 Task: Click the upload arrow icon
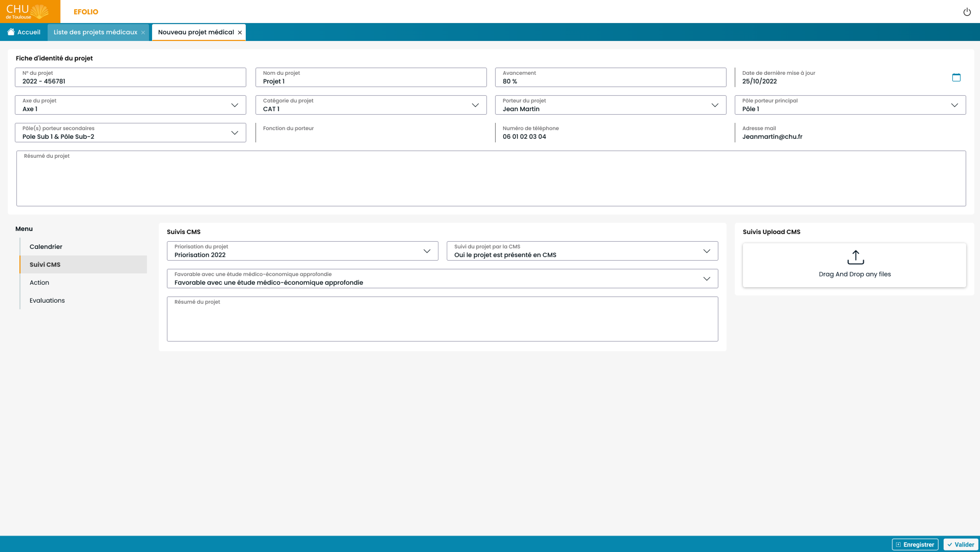pos(855,257)
